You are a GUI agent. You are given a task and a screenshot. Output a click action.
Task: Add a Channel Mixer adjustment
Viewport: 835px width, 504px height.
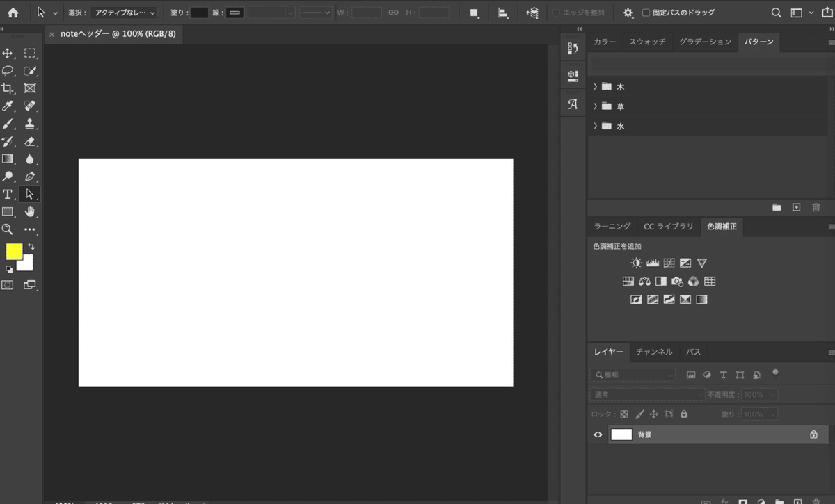coord(693,282)
